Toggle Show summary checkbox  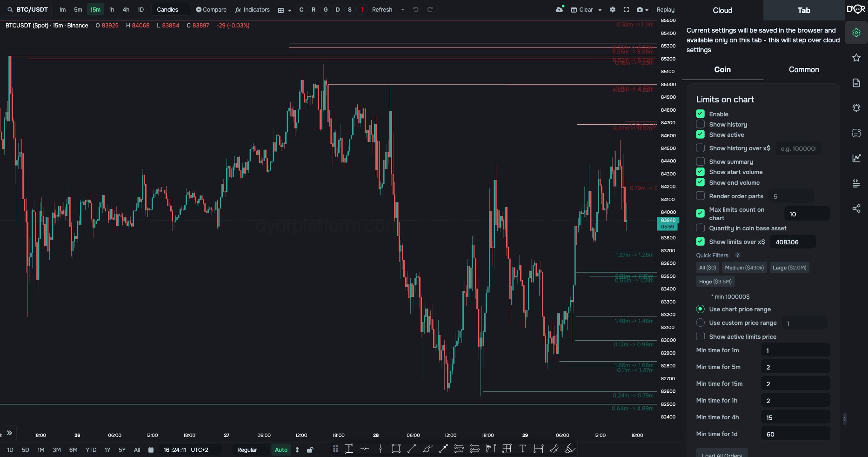point(700,161)
